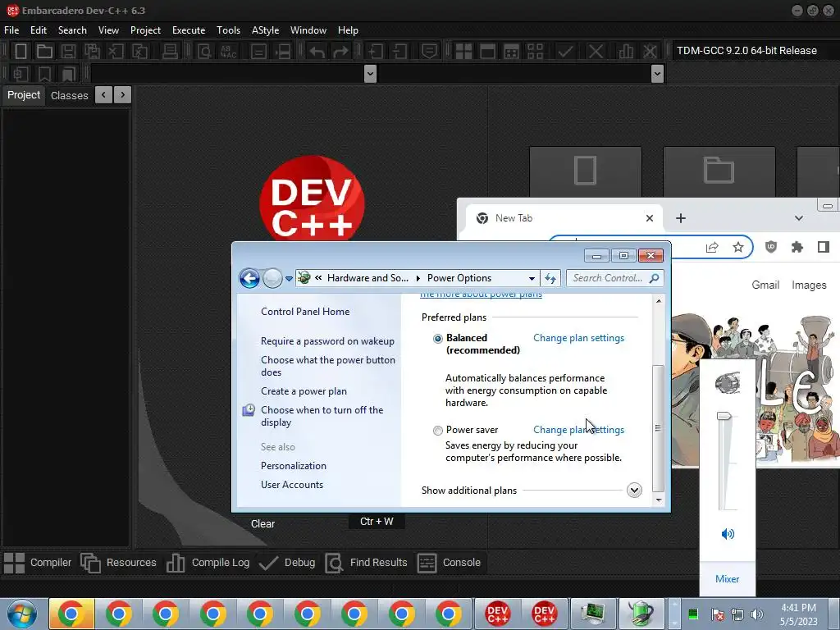
Task: Click the Power Options vertical scrollbar
Action: coord(659,428)
